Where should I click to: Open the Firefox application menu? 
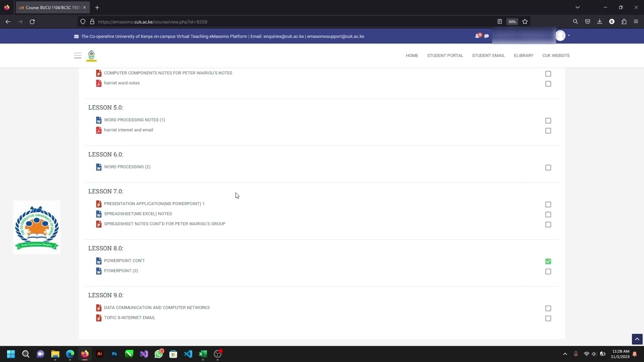point(636,22)
